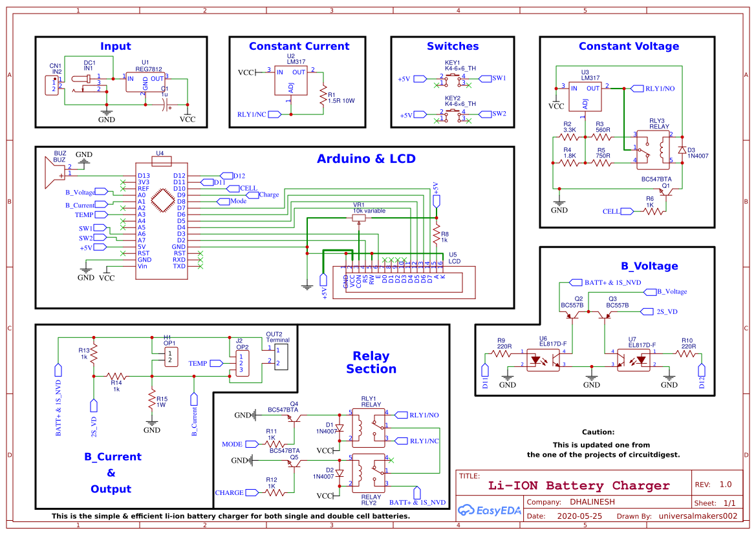The image size is (756, 535).
Task: Click the Li-ION Battery Charger title text
Action: (x=578, y=485)
